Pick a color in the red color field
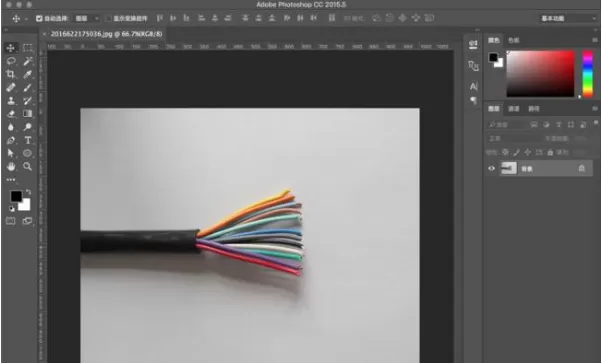The width and height of the screenshot is (602, 363). point(540,73)
